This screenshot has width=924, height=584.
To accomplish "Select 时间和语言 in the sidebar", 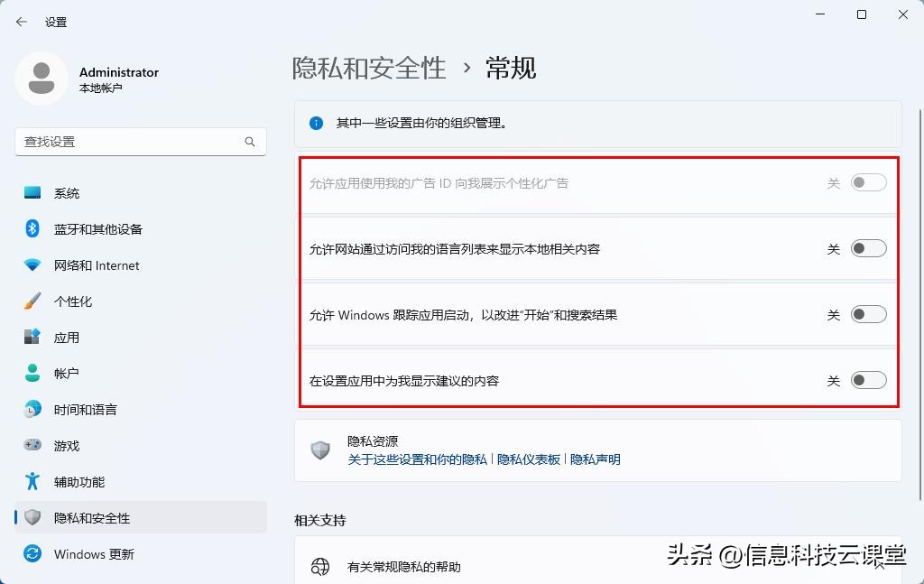I will [x=31, y=409].
